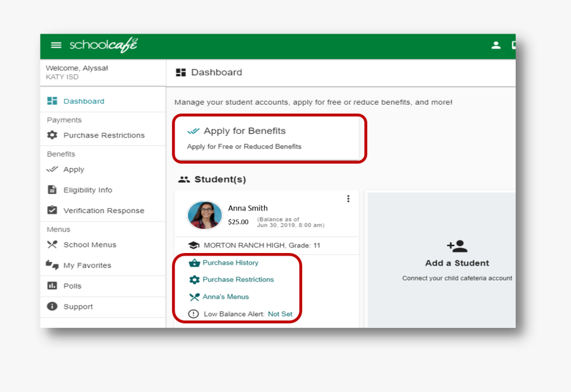Open Anna Smith's three-dot options menu
Image resolution: width=571 pixels, height=392 pixels.
[x=348, y=199]
